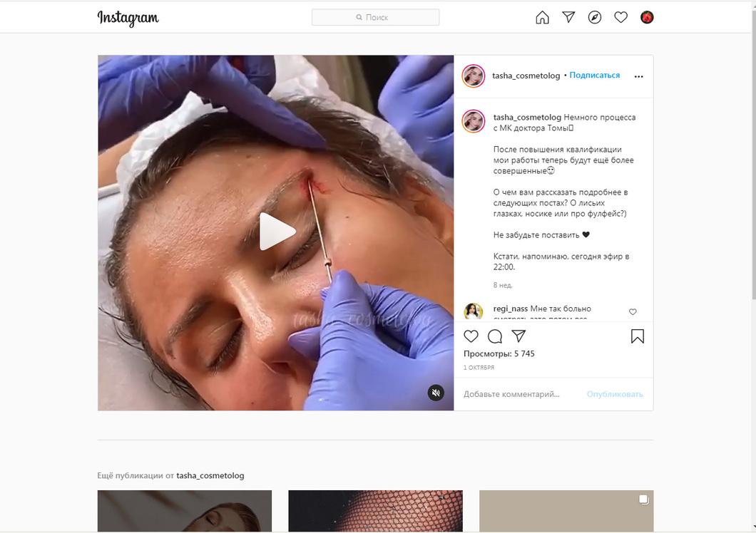Open direct messages paper-plane icon in header
The image size is (756, 533).
(568, 17)
